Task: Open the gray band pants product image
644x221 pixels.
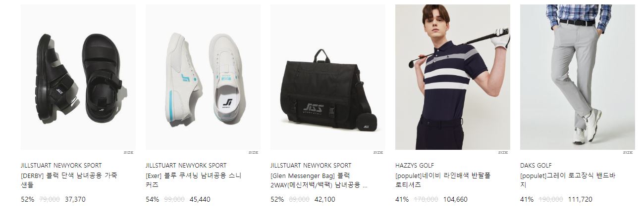Action: click(x=577, y=77)
